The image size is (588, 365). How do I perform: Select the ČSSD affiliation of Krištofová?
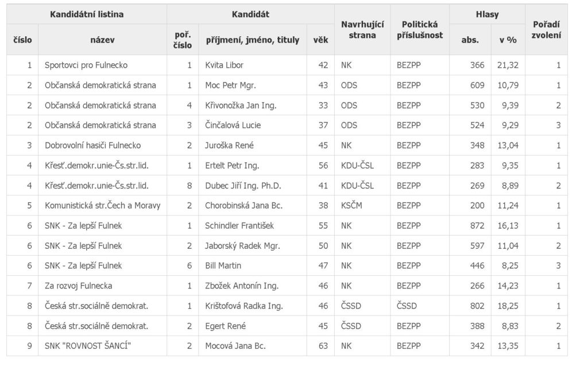click(407, 306)
